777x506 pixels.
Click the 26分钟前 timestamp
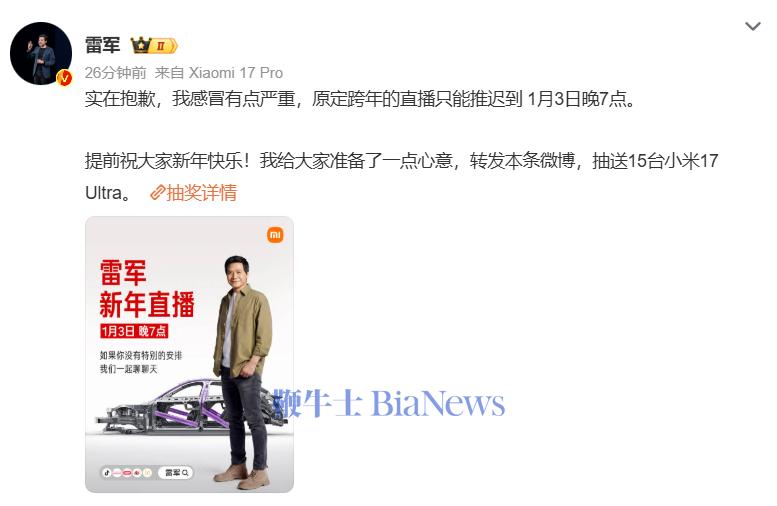tap(115, 73)
